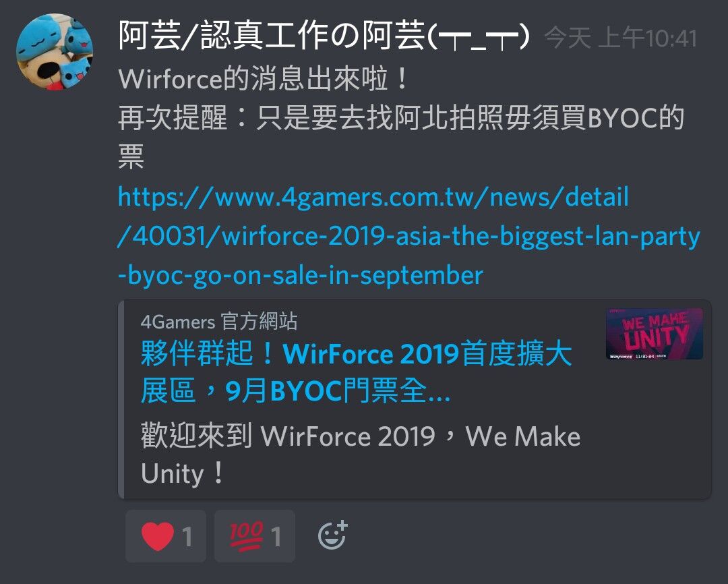This screenshot has height=584, width=728.
Task: Click the message text Wirforce的消息出來啦！
Action: point(264,79)
